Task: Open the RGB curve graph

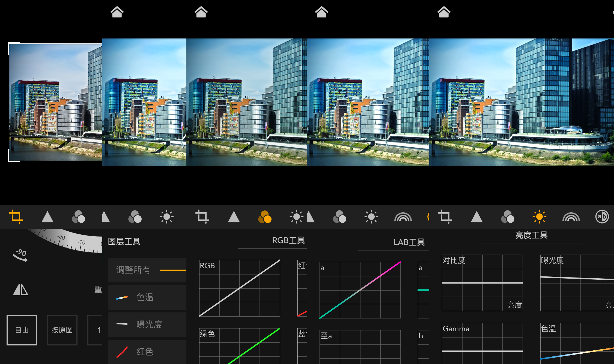Action: pos(240,288)
